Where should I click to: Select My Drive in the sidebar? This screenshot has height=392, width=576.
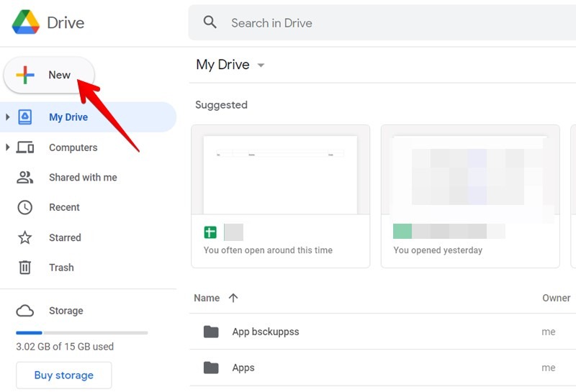coord(88,117)
